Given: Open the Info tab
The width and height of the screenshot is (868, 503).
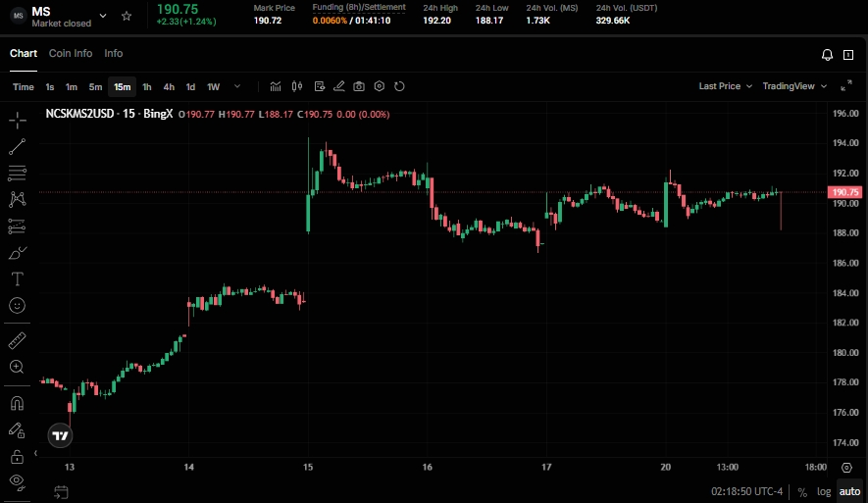Looking at the screenshot, I should (114, 53).
